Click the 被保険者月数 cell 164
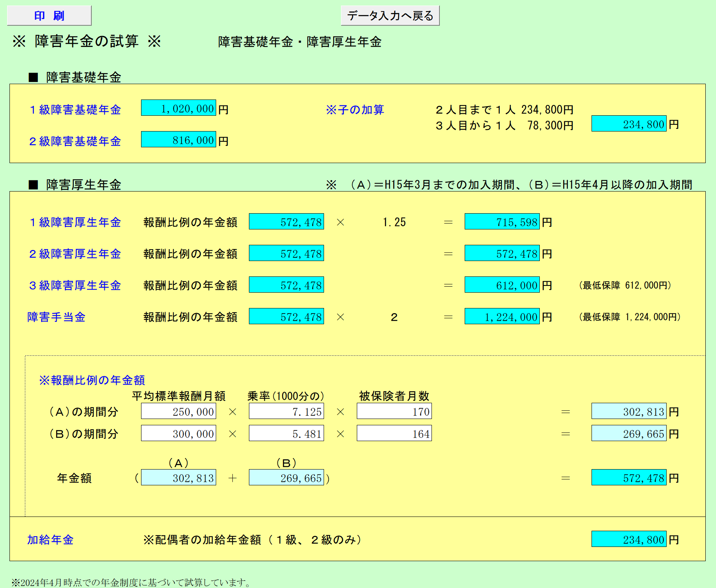 tap(394, 433)
